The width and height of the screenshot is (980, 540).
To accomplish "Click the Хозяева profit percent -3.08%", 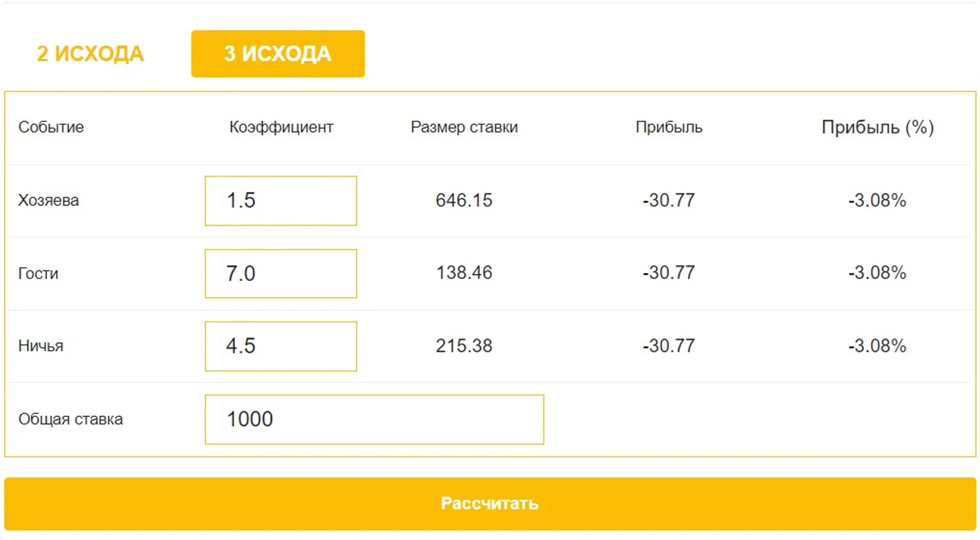I will point(877,201).
